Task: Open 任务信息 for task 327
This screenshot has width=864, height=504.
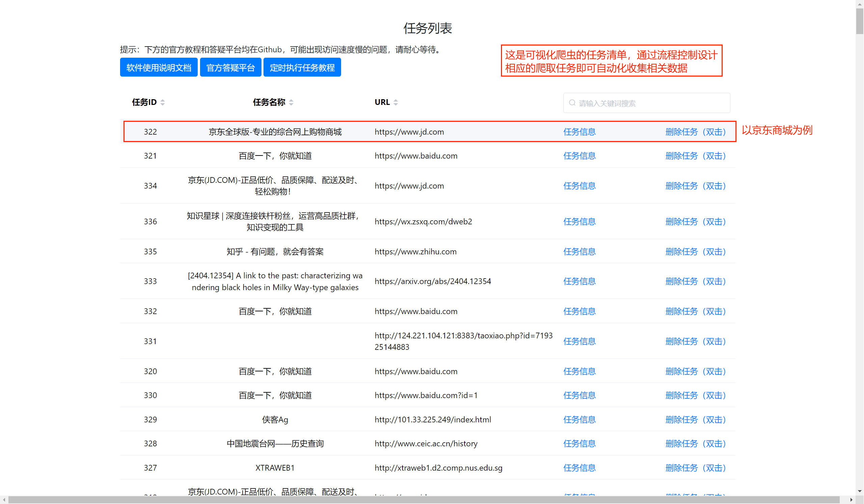Action: click(x=579, y=468)
